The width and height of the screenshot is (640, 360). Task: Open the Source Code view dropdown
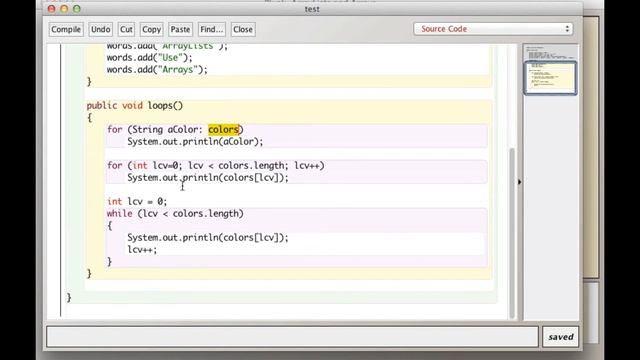click(493, 29)
